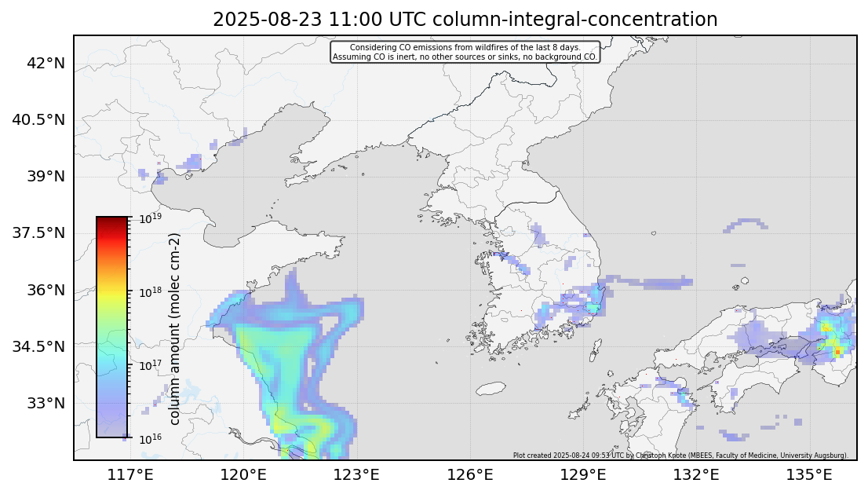Image resolution: width=868 pixels, height=494 pixels.
Task: Click the 10^19 colorbar tick label
Action: point(151,218)
